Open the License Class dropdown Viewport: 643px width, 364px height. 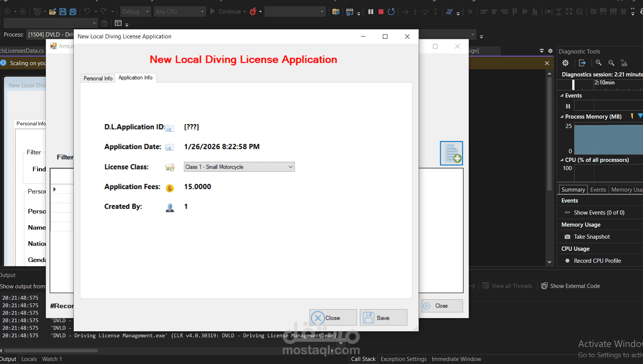click(290, 167)
